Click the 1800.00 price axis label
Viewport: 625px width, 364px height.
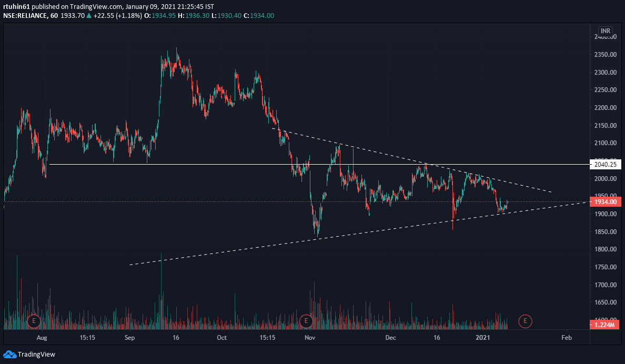tap(605, 249)
